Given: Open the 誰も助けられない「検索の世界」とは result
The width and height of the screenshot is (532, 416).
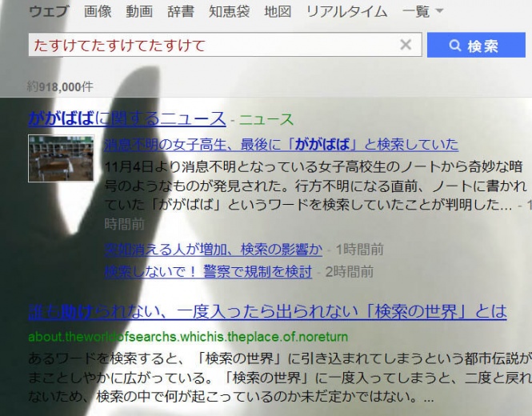Looking at the screenshot, I should click(x=267, y=312).
